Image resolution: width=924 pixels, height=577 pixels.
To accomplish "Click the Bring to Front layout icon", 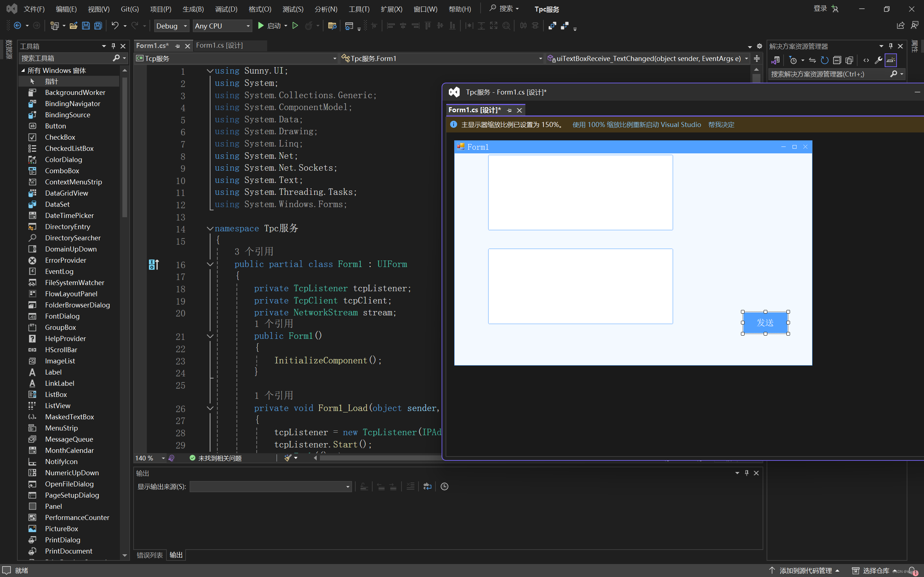I will 552,26.
